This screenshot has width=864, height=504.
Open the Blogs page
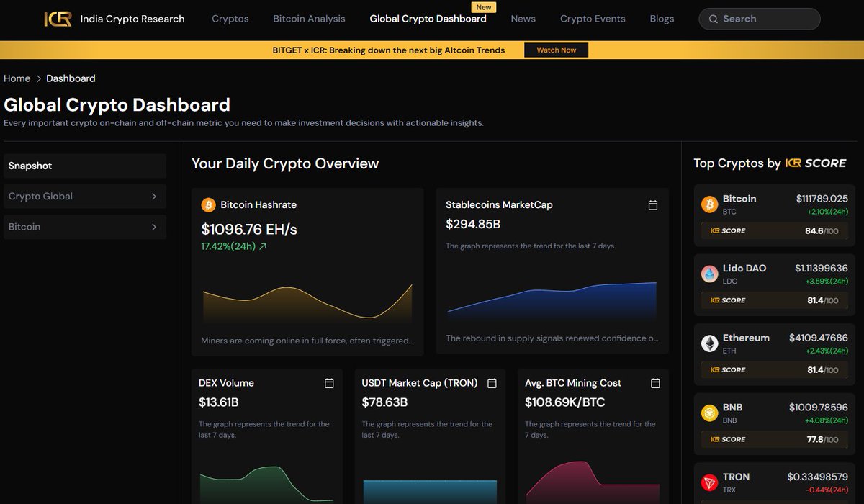click(x=662, y=19)
